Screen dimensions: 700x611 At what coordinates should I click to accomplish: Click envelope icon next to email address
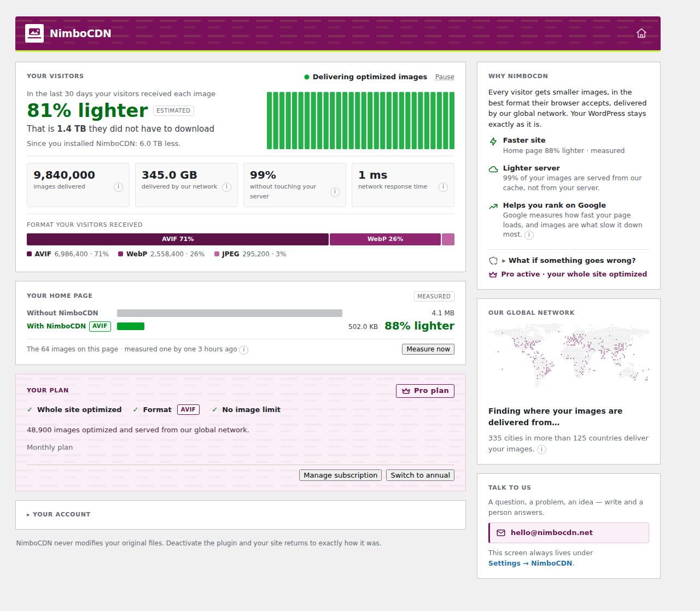pos(501,533)
